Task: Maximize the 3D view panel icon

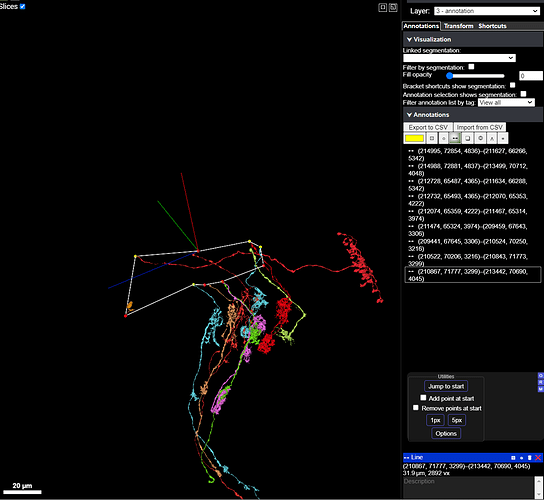Action: (382, 7)
